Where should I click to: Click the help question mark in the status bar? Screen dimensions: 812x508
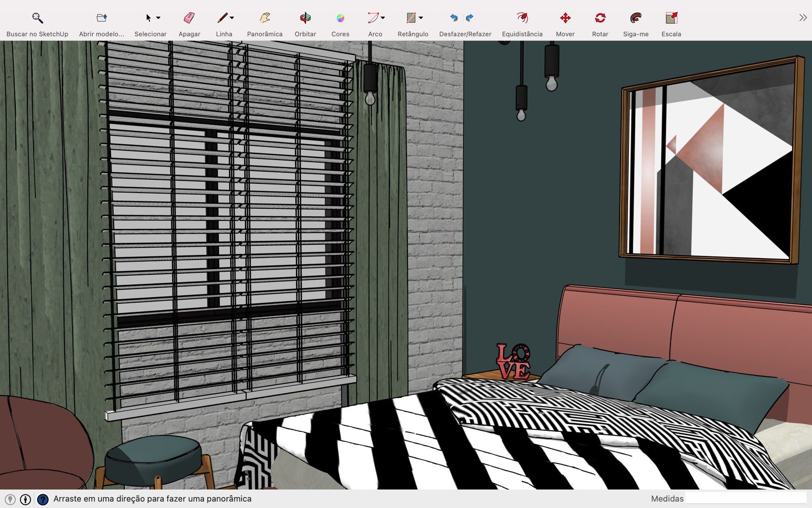coord(43,499)
